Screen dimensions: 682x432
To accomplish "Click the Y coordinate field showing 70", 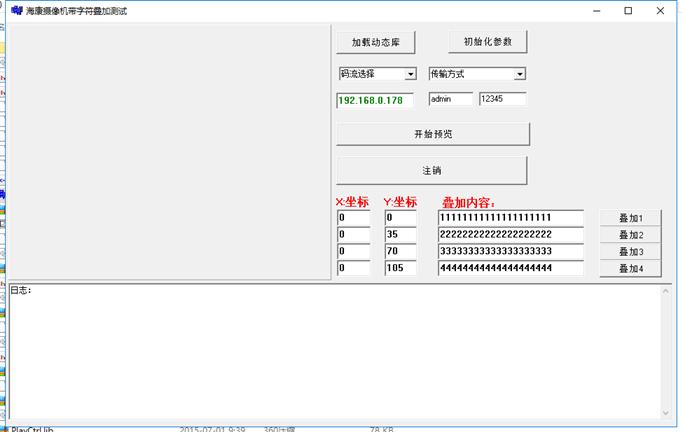I will click(x=401, y=251).
